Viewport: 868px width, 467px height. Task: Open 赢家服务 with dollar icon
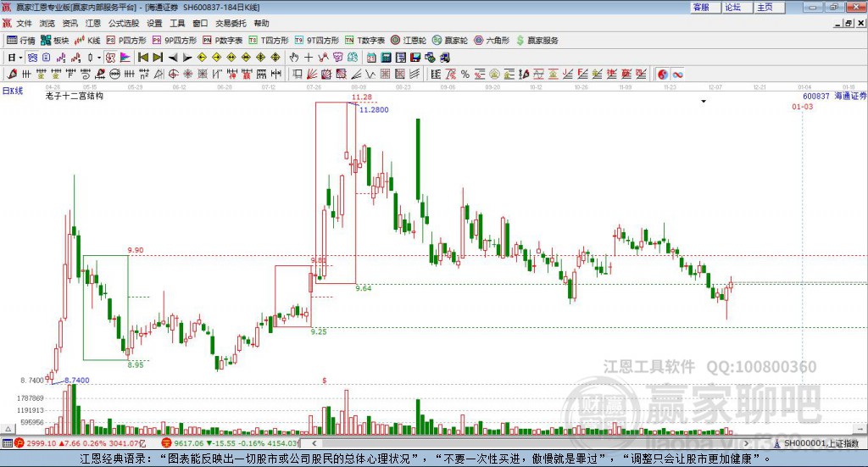[x=537, y=41]
